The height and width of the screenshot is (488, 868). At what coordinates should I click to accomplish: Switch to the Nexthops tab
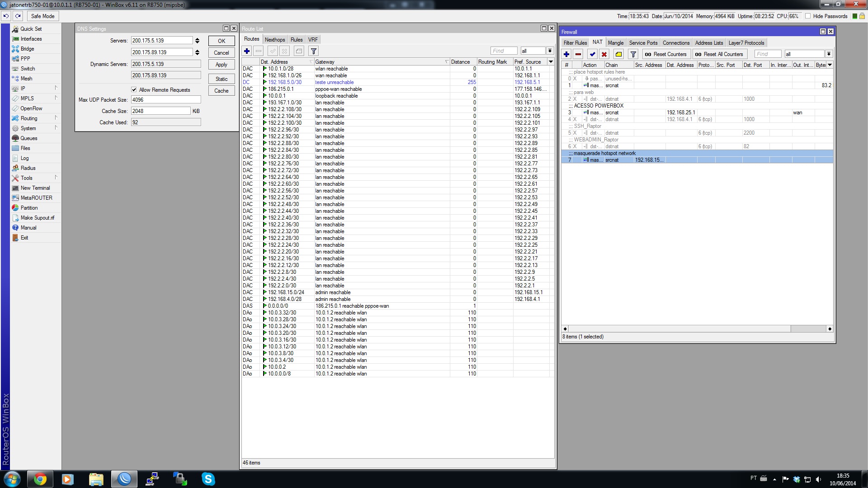pyautogui.click(x=274, y=39)
